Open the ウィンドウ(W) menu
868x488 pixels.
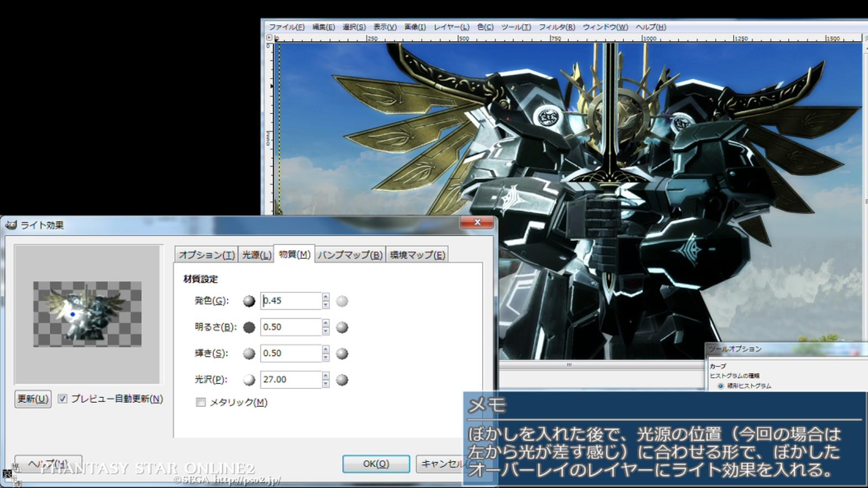point(605,27)
